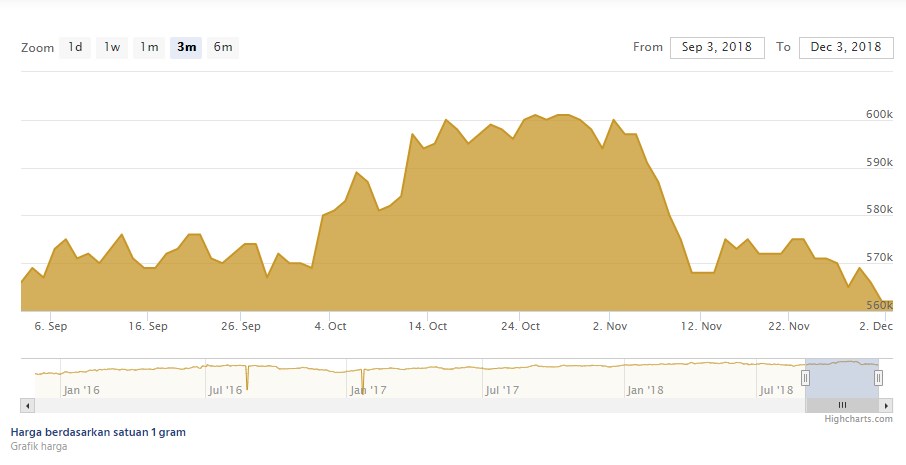Click the 2. Dec x-axis label

coord(876,326)
